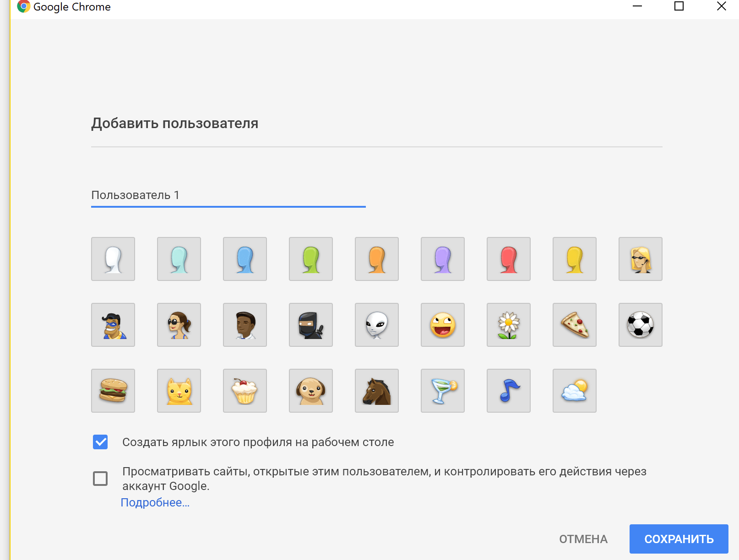Select the soccer ball avatar
739x560 pixels.
coord(641,325)
